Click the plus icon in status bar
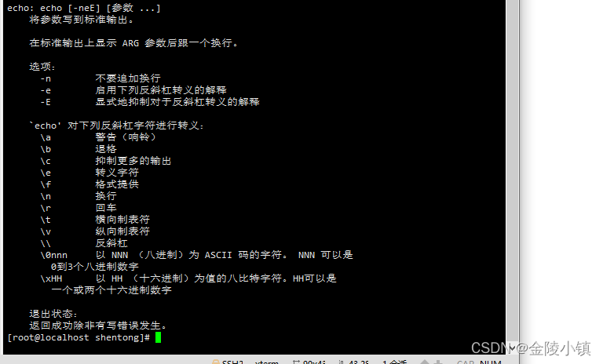 click(x=438, y=362)
